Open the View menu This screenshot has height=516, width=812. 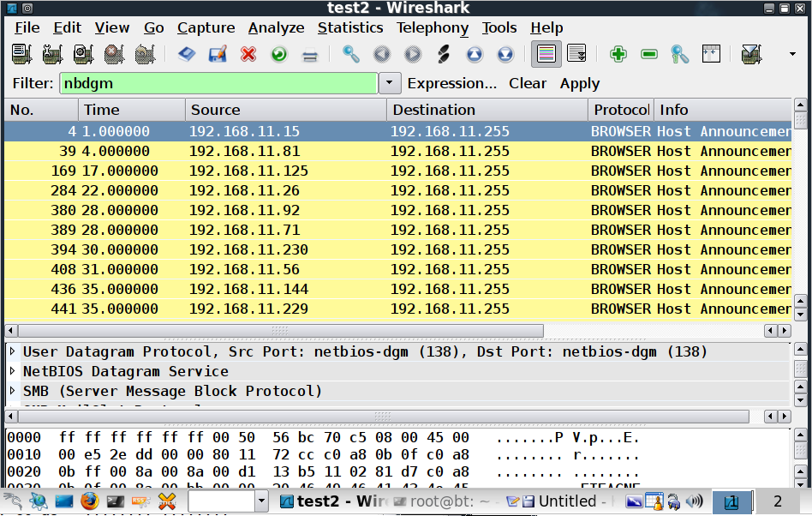[x=112, y=27]
